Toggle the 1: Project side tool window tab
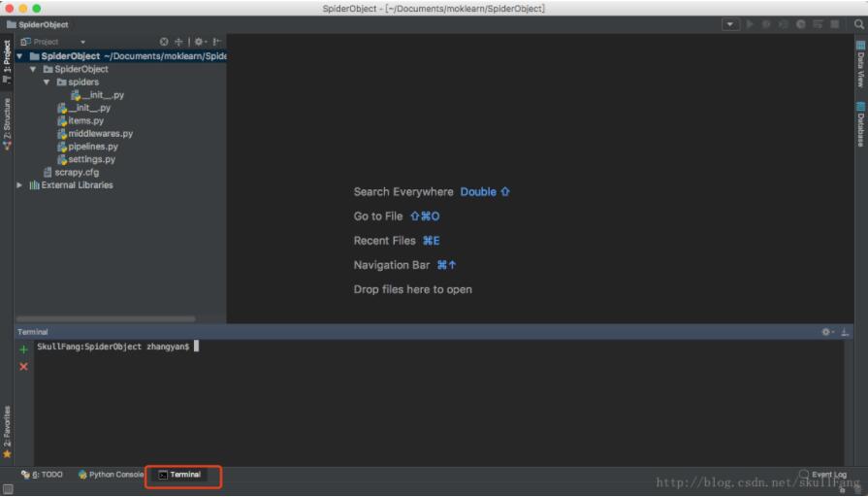This screenshot has width=868, height=497. point(7,61)
